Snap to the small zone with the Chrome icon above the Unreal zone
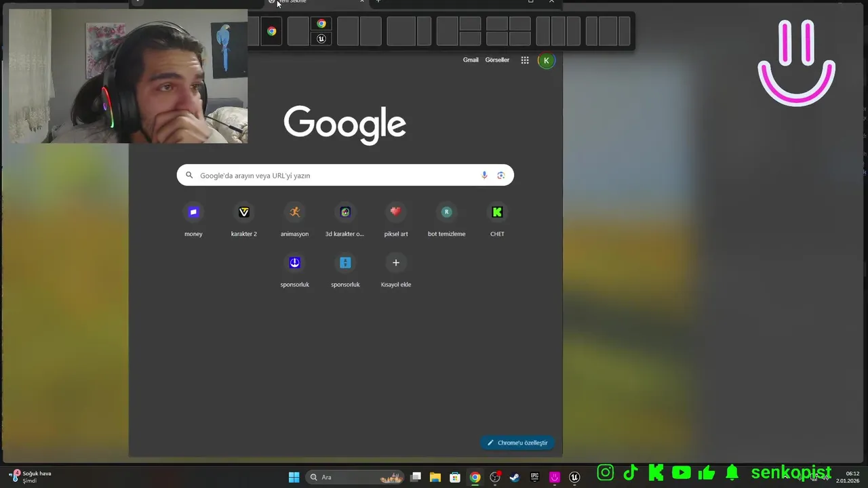868x488 pixels. pyautogui.click(x=321, y=24)
